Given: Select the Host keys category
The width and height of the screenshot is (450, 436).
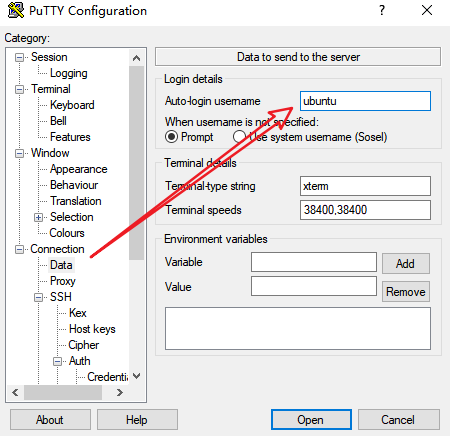Looking at the screenshot, I should [x=92, y=329].
